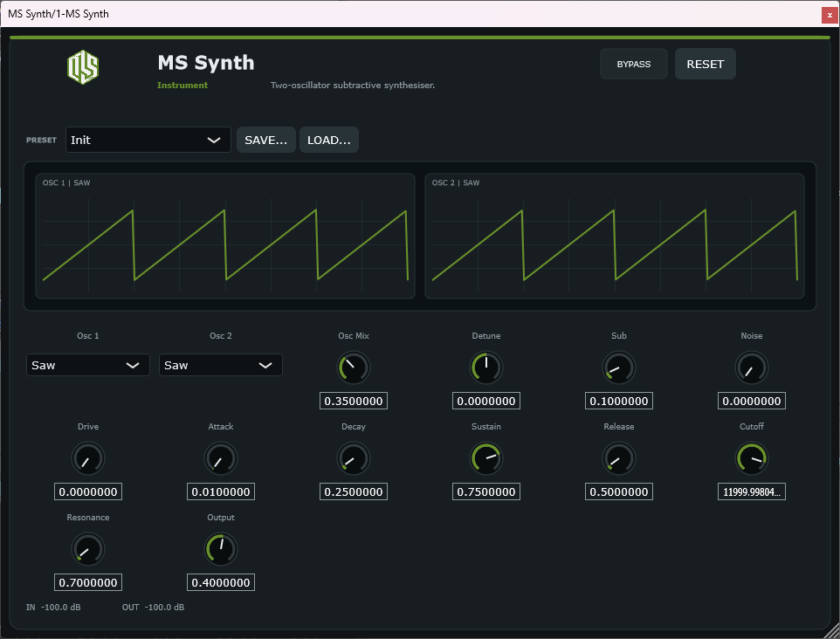Click the 'MS Synth' plugin title heading

click(206, 63)
